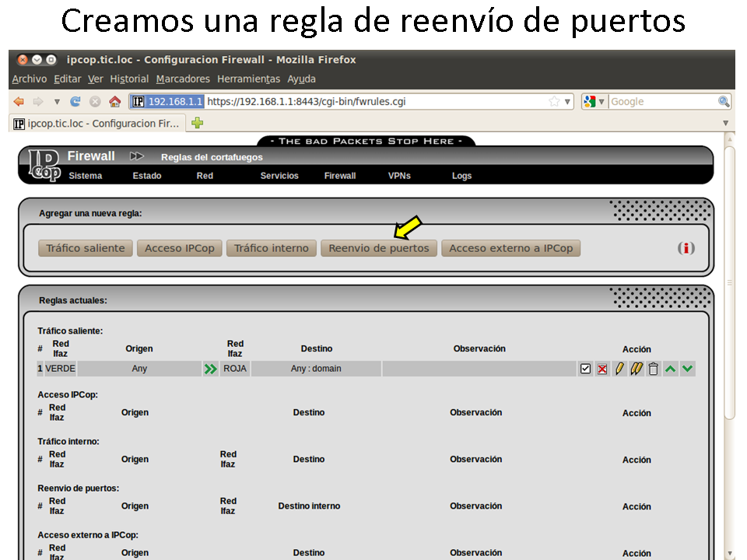The height and width of the screenshot is (560, 747).
Task: Click the Reenvio de puertos button
Action: click(378, 248)
